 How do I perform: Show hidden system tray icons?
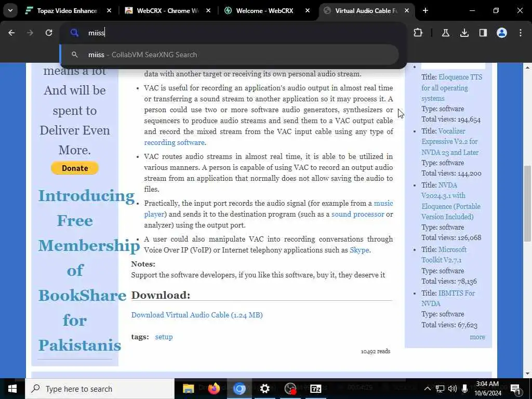tap(428, 389)
